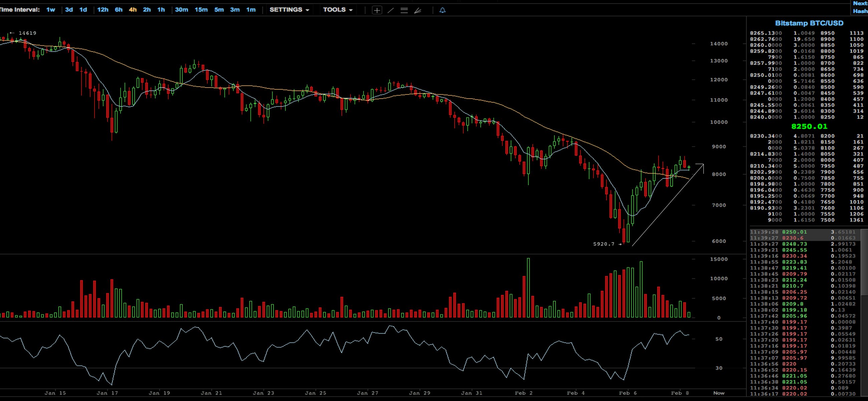
Task: Switch chart to 15m interval
Action: [201, 10]
